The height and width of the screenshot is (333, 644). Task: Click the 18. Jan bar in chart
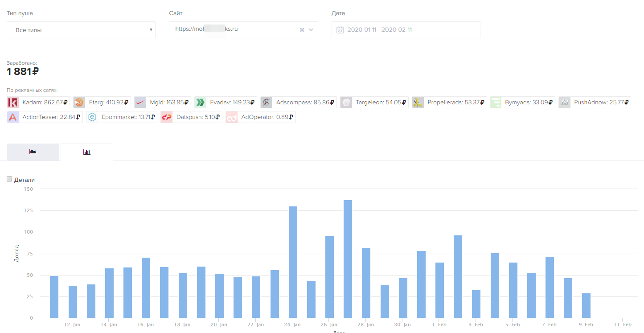[x=183, y=296]
